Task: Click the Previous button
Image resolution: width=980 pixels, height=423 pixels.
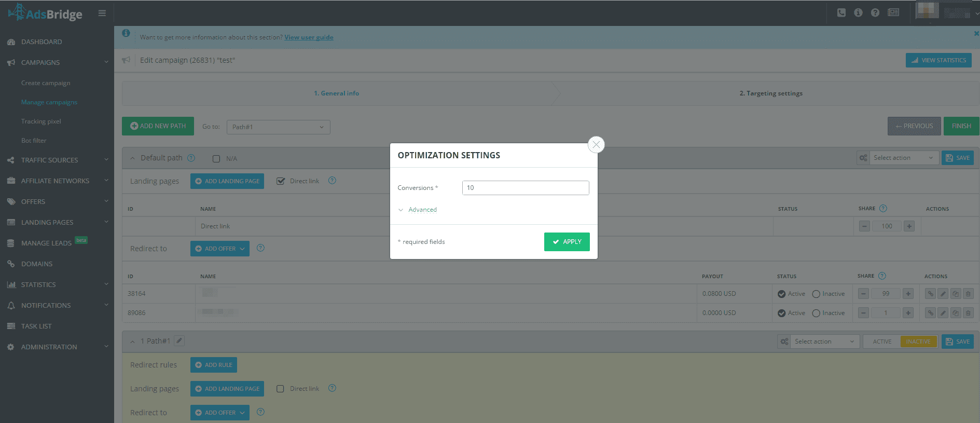Action: coord(914,126)
